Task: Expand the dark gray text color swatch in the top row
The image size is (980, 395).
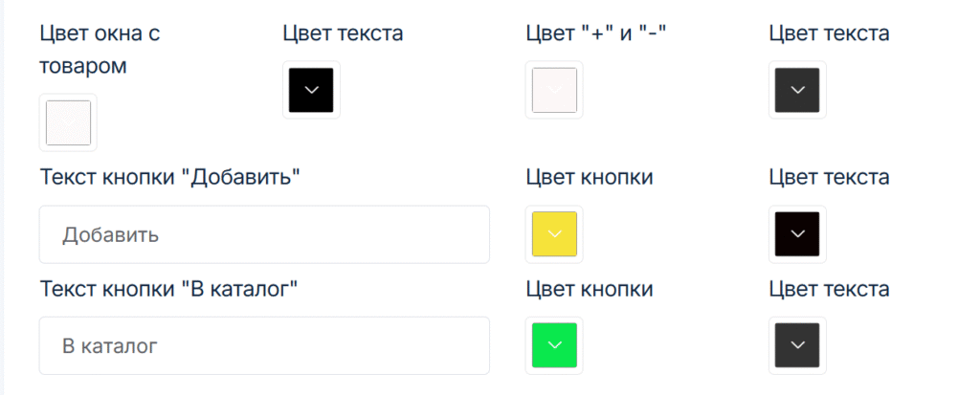Action: pos(797,90)
